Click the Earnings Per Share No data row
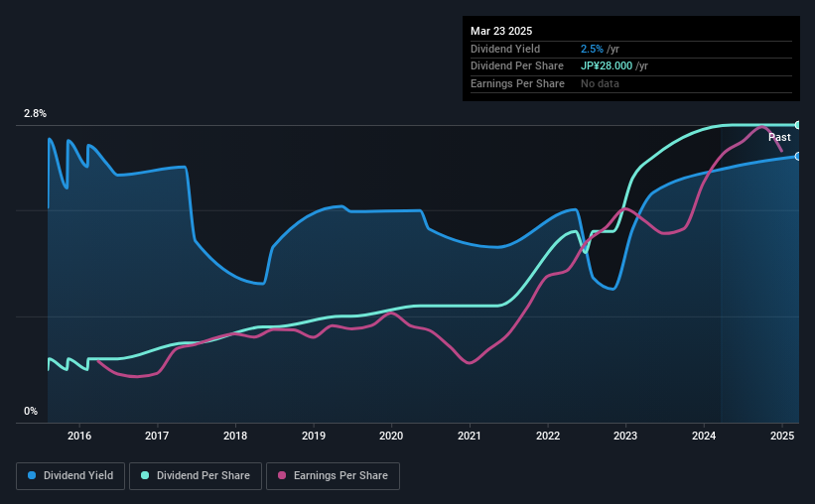 click(x=631, y=83)
